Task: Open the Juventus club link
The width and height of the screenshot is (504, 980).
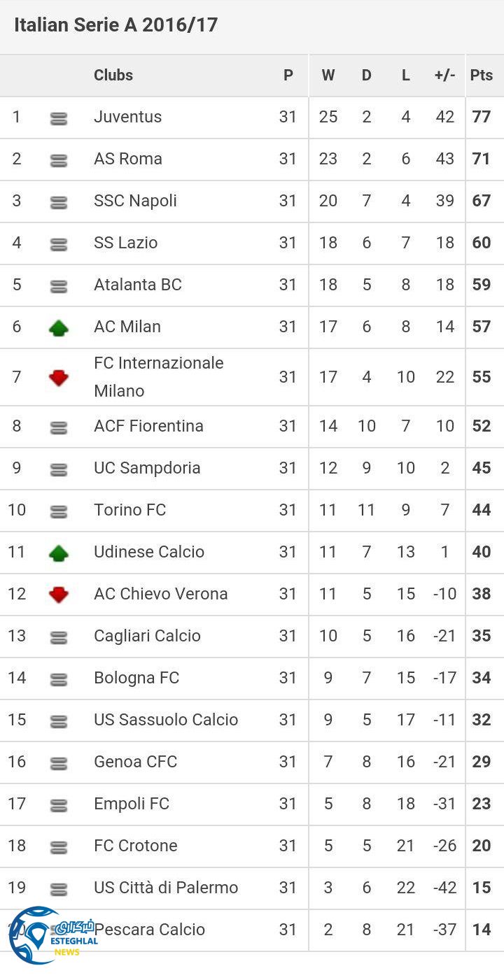Action: point(127,117)
